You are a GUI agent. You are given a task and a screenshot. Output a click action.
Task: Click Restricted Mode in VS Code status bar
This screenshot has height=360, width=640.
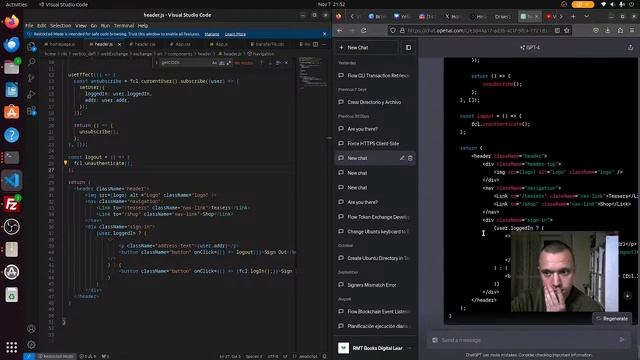pos(56,356)
